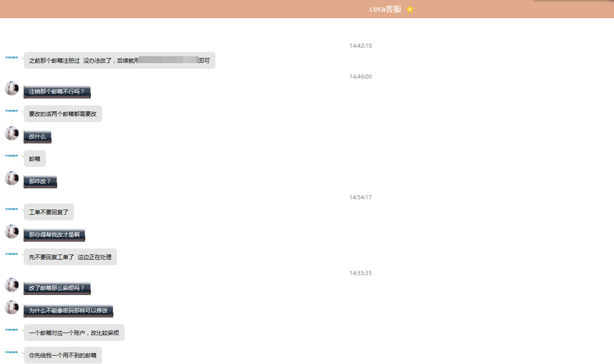Click the message 一个邮箱对应一个账户，改比较麻烦
Image resolution: width=614 pixels, height=364 pixels.
[74, 333]
